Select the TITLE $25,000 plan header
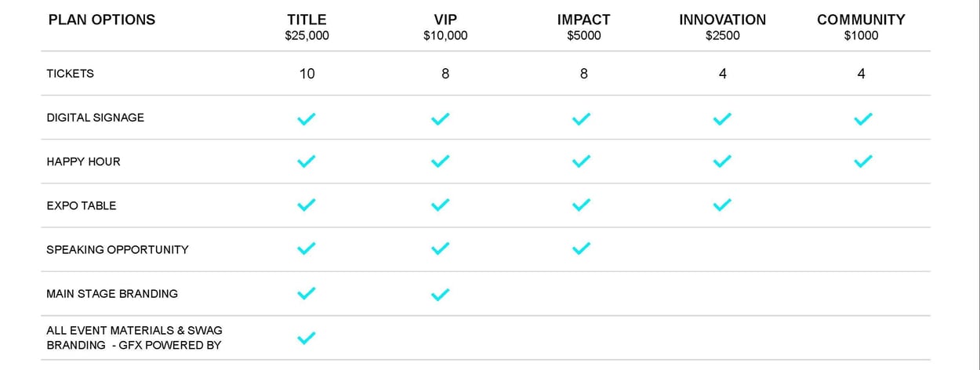The width and height of the screenshot is (980, 370). point(307,27)
